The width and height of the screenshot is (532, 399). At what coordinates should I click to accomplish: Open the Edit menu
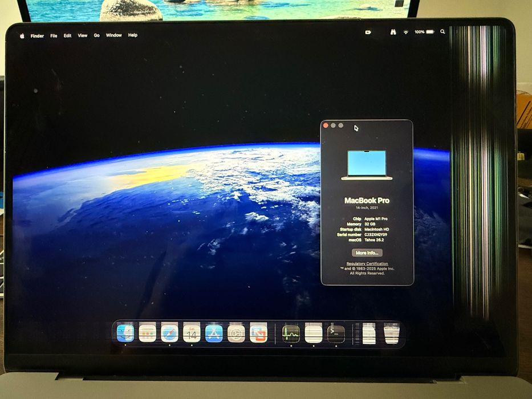point(67,35)
